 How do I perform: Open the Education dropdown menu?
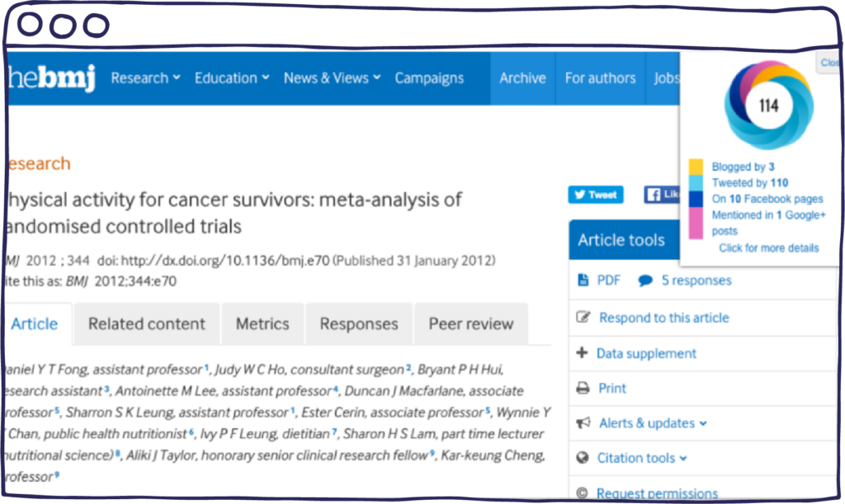(232, 78)
